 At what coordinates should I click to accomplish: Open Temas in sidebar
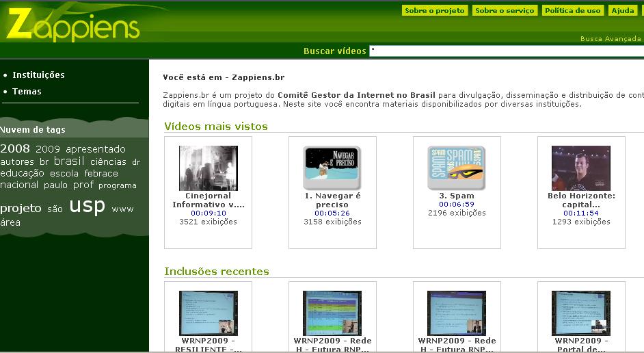coord(27,91)
